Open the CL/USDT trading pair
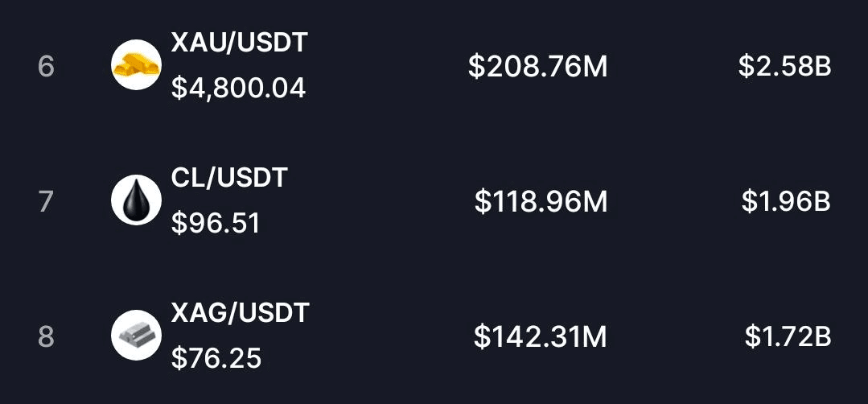This screenshot has height=404, width=868. tap(229, 178)
